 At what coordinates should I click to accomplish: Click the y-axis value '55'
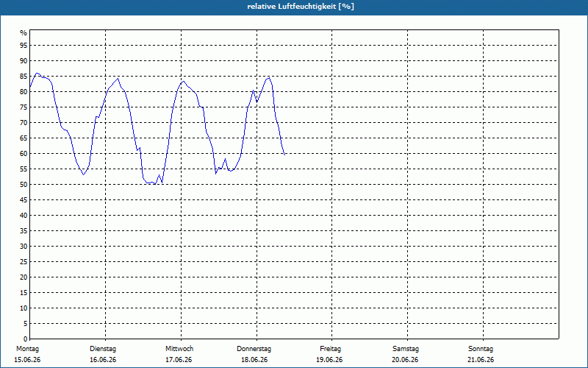coord(24,169)
